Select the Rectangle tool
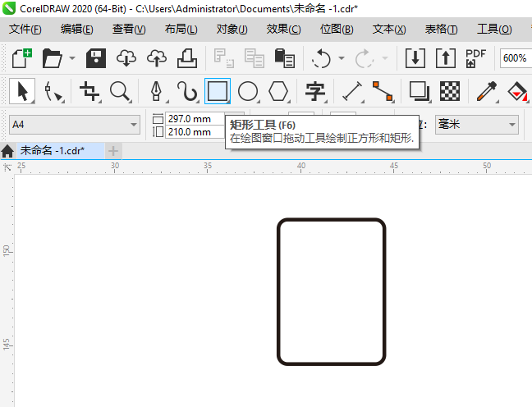 [218, 91]
